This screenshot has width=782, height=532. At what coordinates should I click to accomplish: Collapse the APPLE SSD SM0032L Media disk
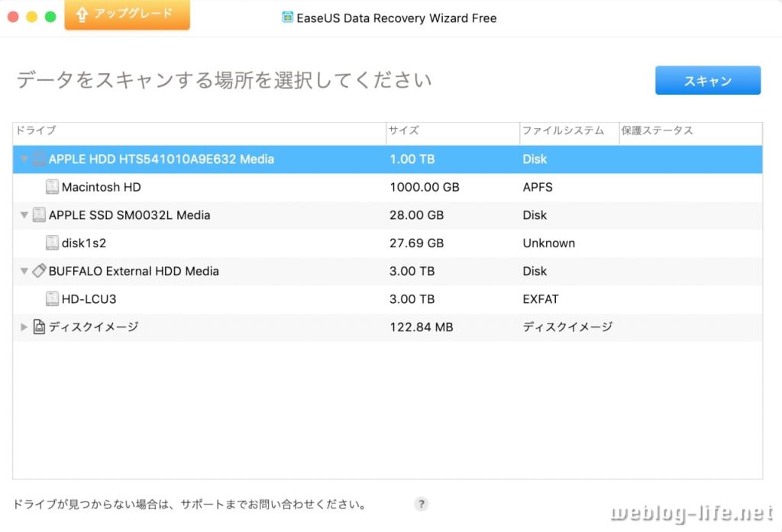coord(24,215)
